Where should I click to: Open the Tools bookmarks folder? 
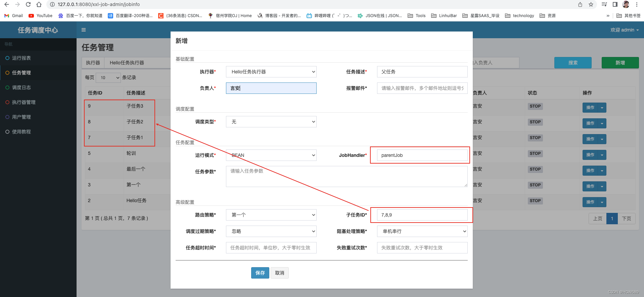pyautogui.click(x=416, y=15)
